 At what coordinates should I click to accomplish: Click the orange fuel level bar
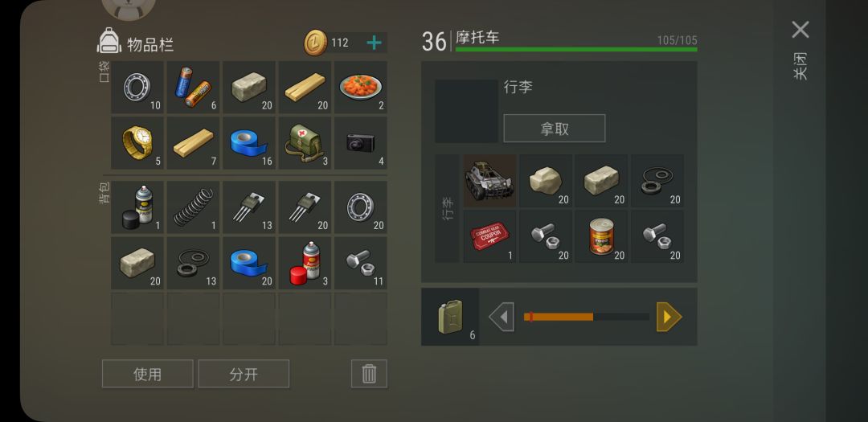(559, 317)
